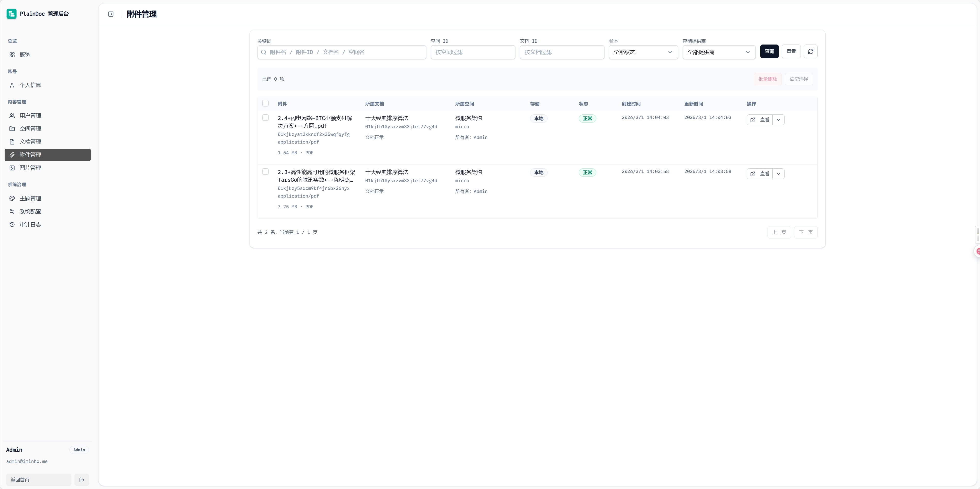This screenshot has height=489, width=980.
Task: Click attachment ID 01kjkzy5sxcm9kf4jn6bx26nyx
Action: point(313,188)
